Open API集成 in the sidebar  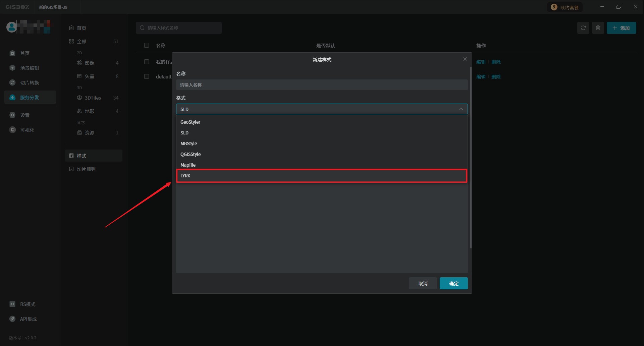point(28,319)
